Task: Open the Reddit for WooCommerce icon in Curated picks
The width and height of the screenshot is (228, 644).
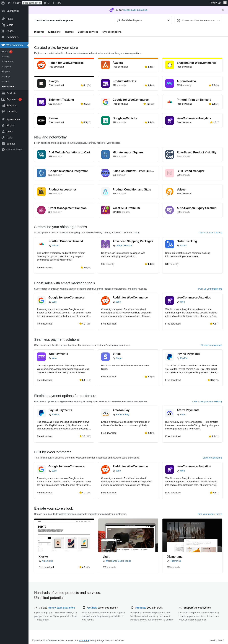Action: pyautogui.click(x=41, y=65)
